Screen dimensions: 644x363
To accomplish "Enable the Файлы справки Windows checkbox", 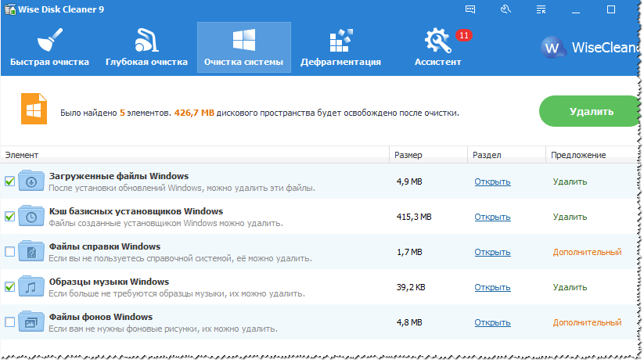I will coord(9,252).
